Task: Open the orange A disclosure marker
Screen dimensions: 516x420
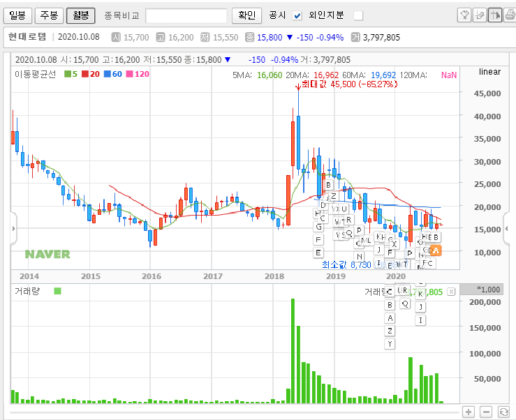Action: [x=436, y=250]
